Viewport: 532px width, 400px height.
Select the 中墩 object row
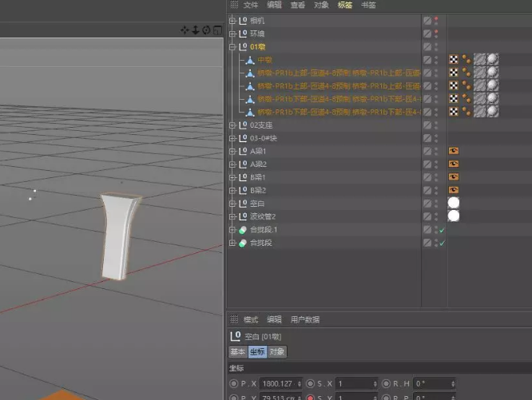click(x=265, y=60)
